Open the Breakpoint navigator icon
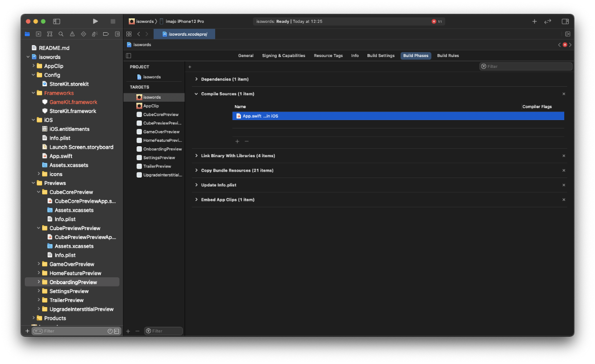The width and height of the screenshot is (595, 364). (106, 34)
